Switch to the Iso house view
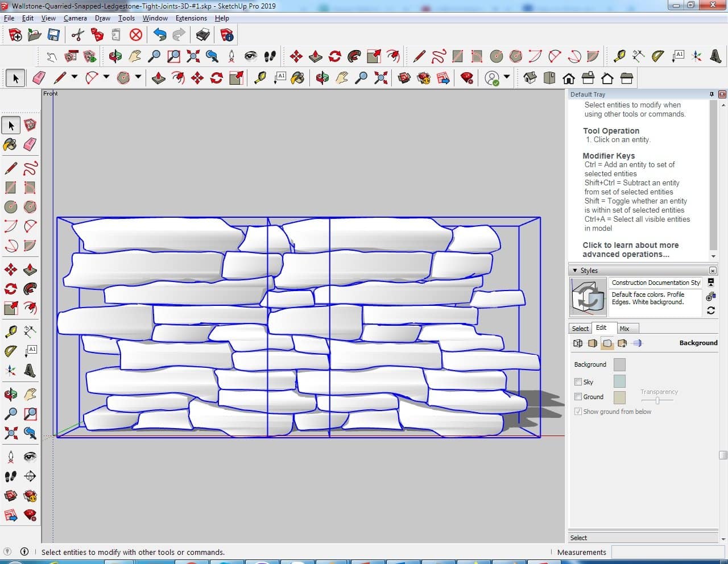This screenshot has height=564, width=728. tap(530, 78)
